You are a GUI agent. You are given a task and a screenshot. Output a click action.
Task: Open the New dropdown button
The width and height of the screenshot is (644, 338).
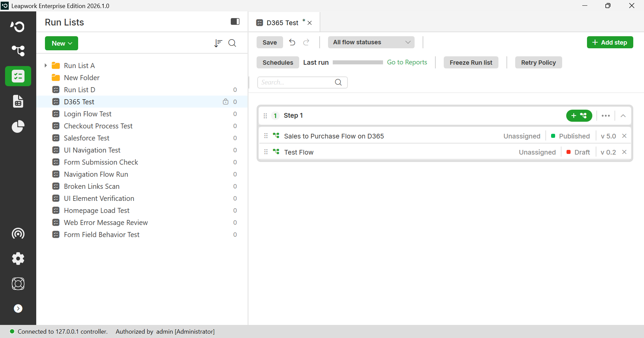tap(61, 43)
